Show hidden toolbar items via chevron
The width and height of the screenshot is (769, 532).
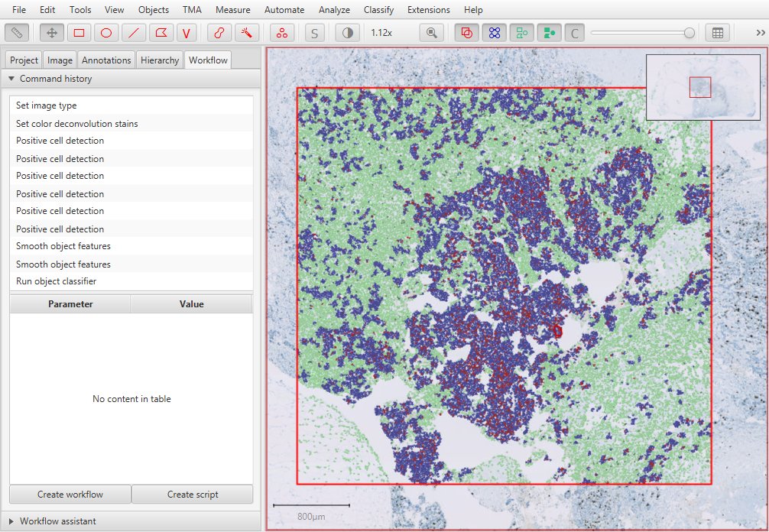click(x=760, y=33)
